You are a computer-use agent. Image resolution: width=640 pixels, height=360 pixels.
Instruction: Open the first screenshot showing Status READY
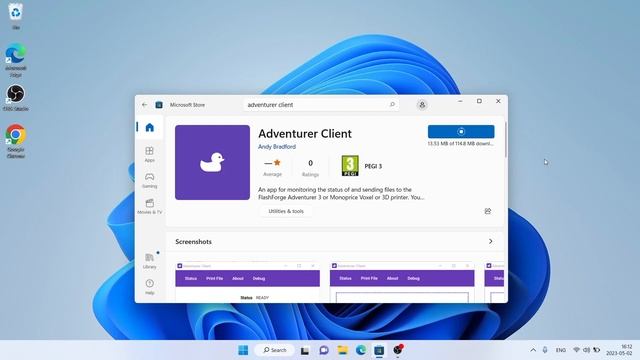[247, 282]
